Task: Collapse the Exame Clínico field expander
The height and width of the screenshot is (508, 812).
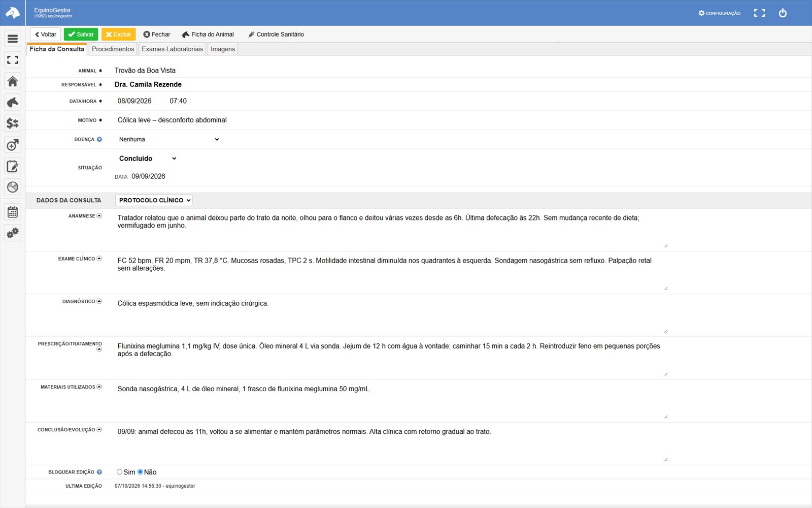Action: [x=99, y=259]
